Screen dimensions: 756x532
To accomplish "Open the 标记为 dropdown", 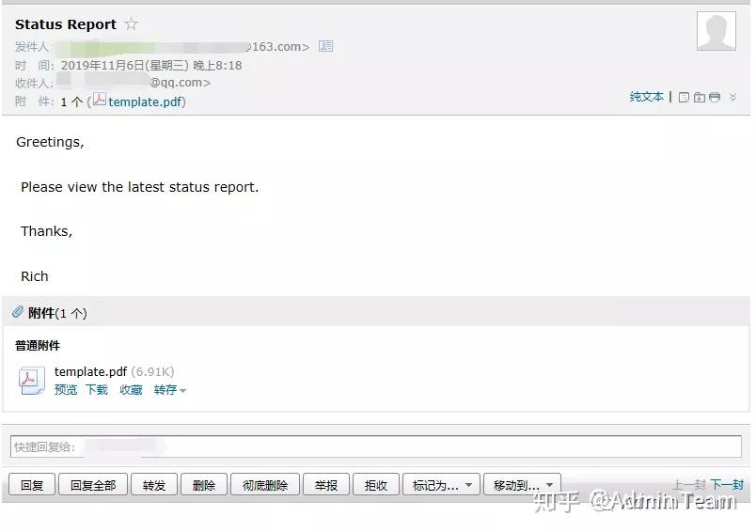I will (441, 485).
